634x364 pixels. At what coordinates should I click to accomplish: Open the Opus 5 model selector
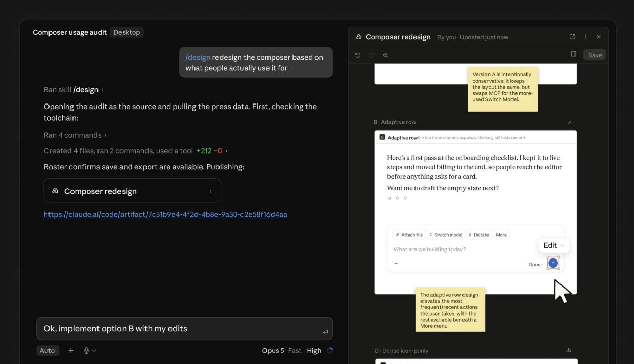click(273, 350)
